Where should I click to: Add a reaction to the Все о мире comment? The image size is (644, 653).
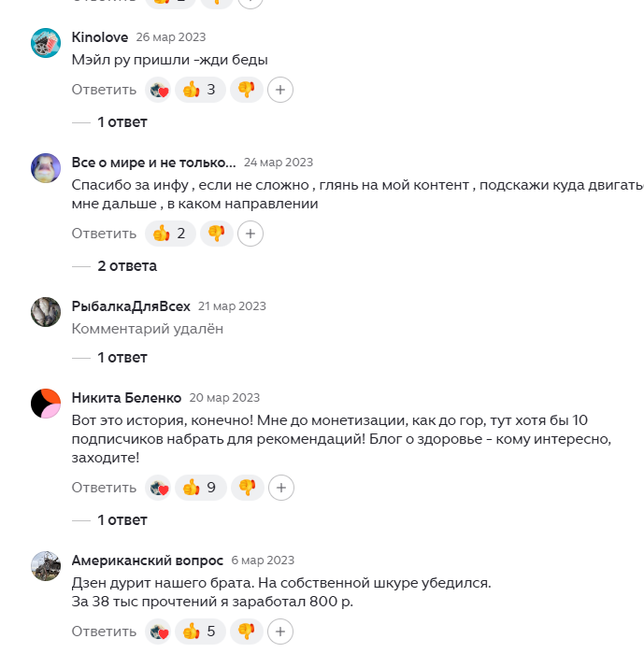click(x=250, y=234)
